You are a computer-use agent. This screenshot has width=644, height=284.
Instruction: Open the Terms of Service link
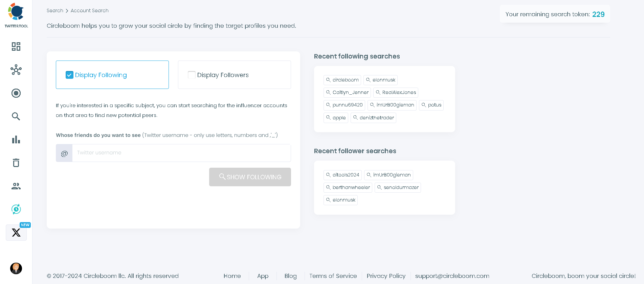click(333, 276)
